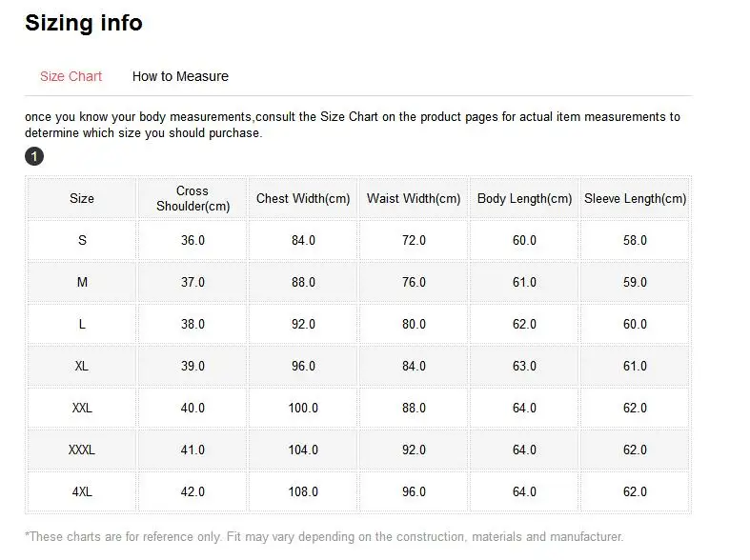
Task: Select the Size column header
Action: point(82,198)
